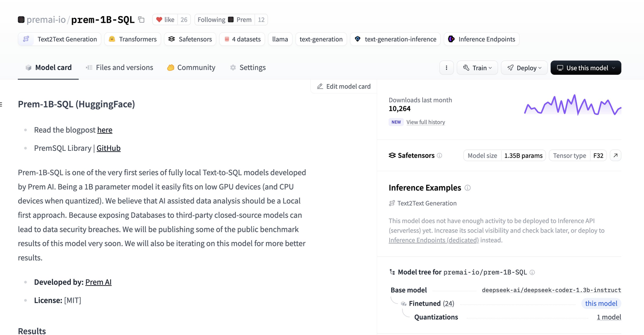Open the View full history link
This screenshot has width=644, height=335.
click(425, 122)
